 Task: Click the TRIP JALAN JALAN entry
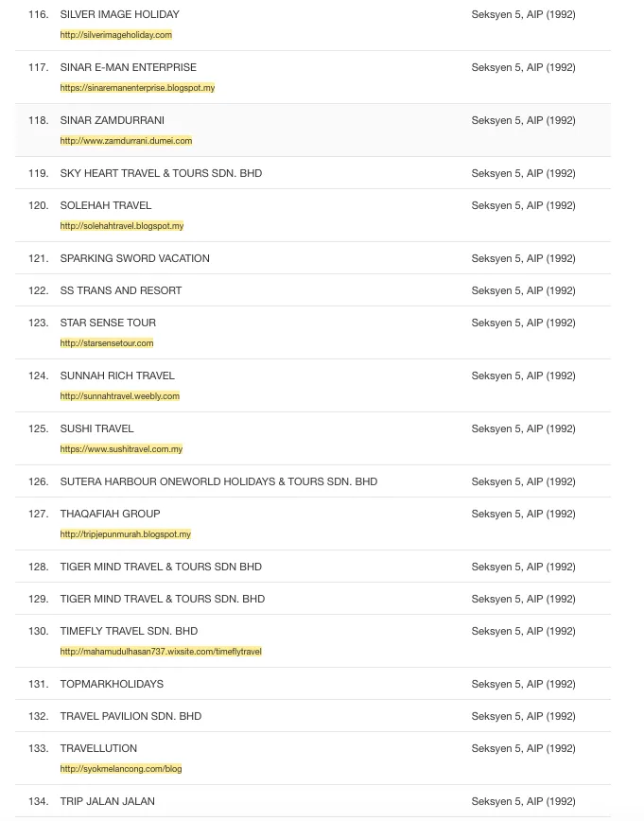tap(107, 801)
